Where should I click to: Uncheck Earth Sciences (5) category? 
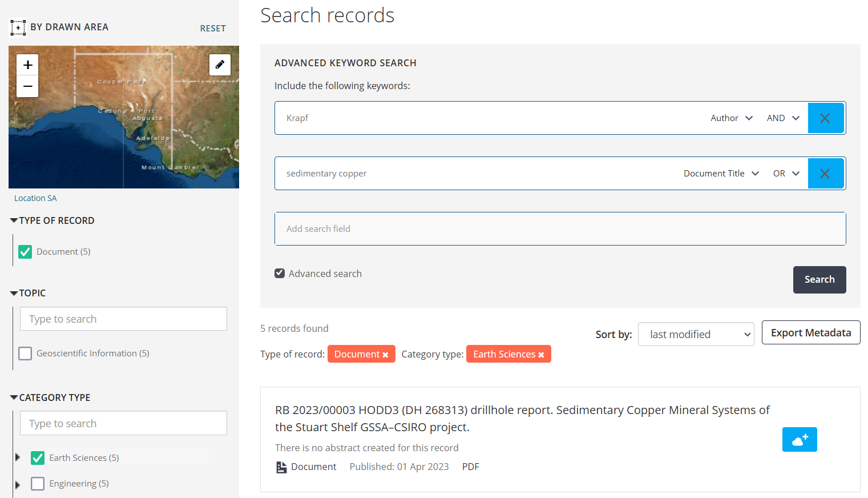(38, 458)
